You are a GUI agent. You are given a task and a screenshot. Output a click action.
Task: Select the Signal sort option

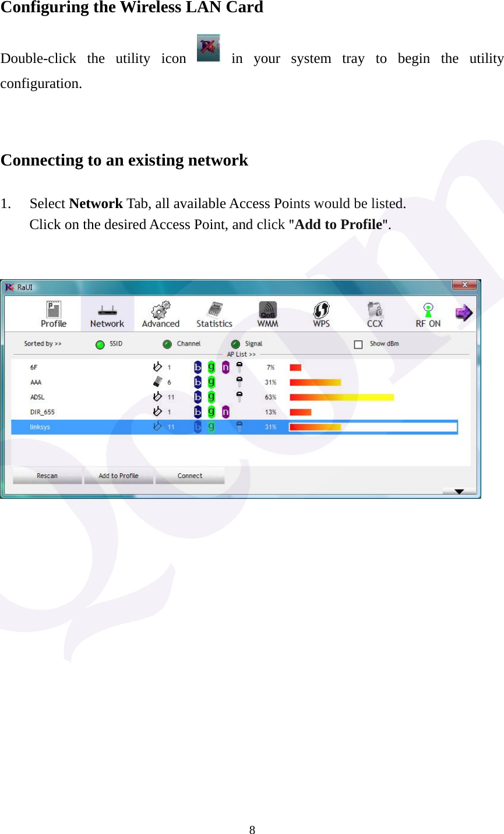point(235,344)
